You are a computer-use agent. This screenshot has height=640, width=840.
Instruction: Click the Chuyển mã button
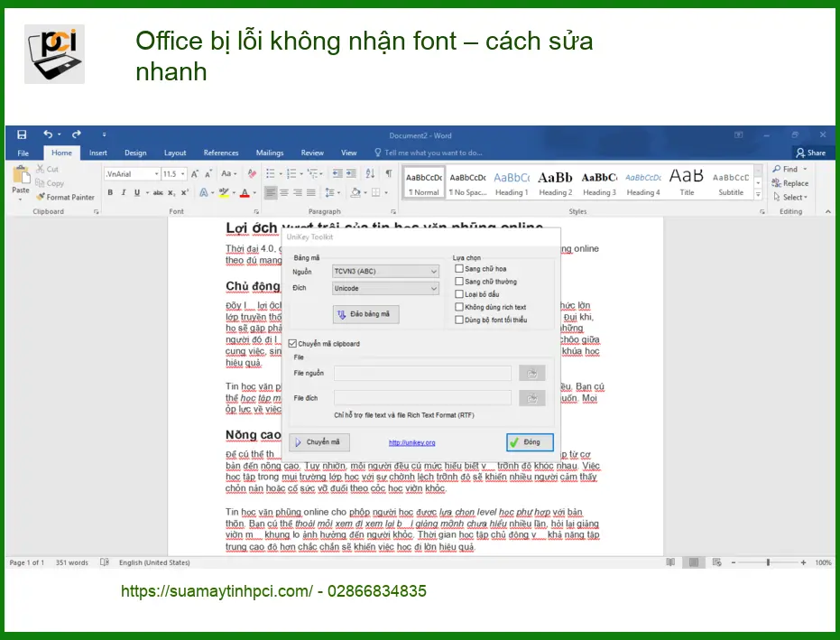coord(319,442)
